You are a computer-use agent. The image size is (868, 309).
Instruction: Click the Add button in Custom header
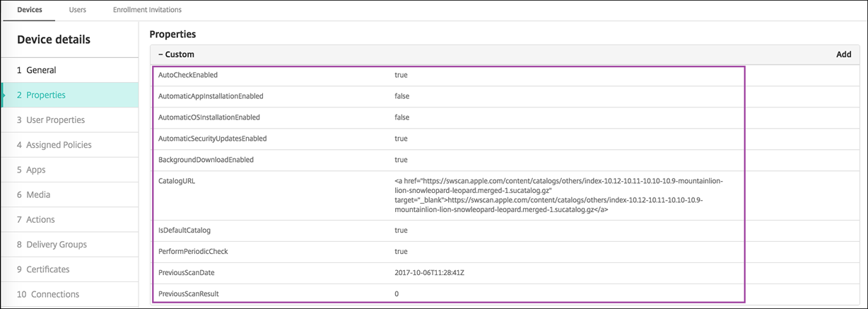point(843,54)
